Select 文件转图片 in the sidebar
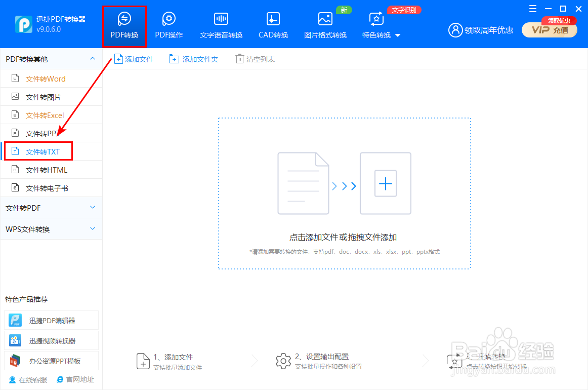This screenshot has height=390, width=588. [52, 97]
